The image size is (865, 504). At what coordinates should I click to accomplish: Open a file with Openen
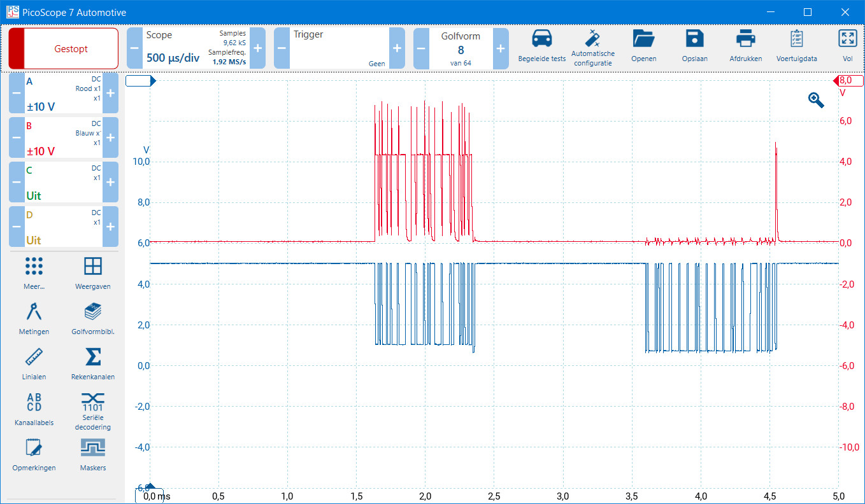pos(643,39)
